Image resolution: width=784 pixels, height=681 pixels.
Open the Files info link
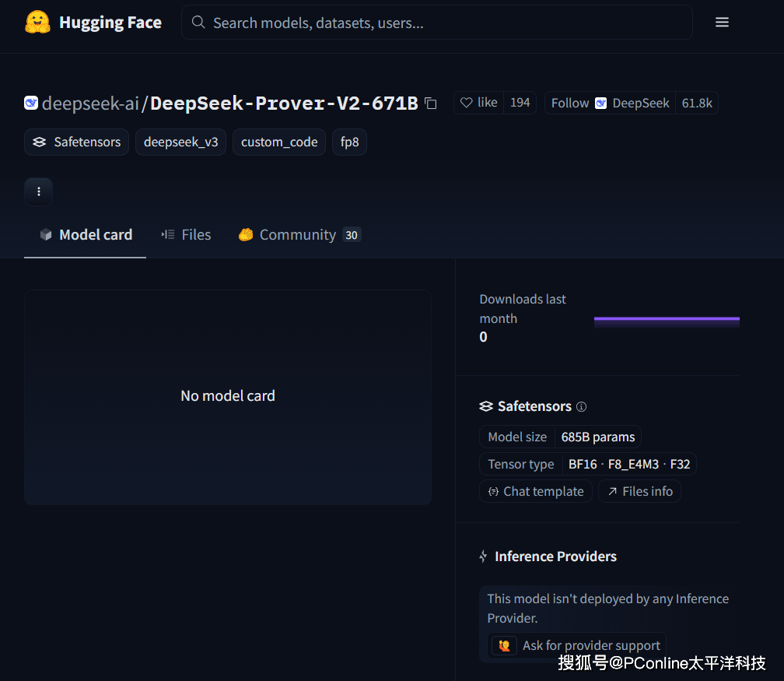tap(639, 491)
